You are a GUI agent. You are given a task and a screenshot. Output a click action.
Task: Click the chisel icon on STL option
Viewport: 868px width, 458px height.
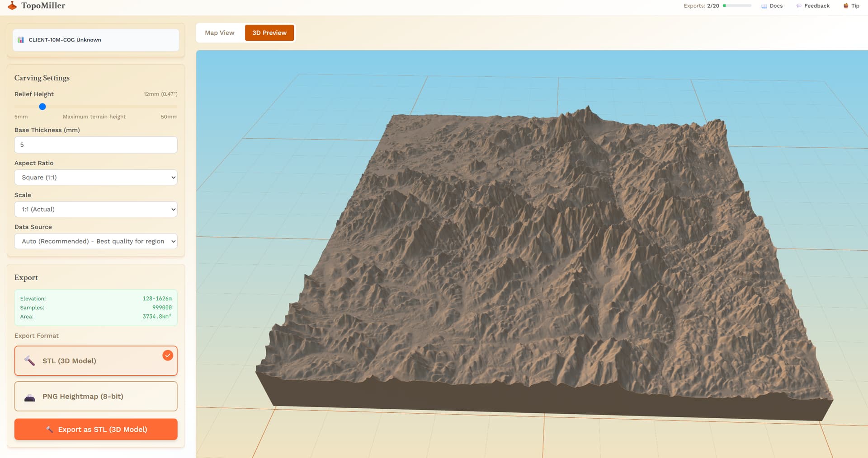click(x=29, y=360)
